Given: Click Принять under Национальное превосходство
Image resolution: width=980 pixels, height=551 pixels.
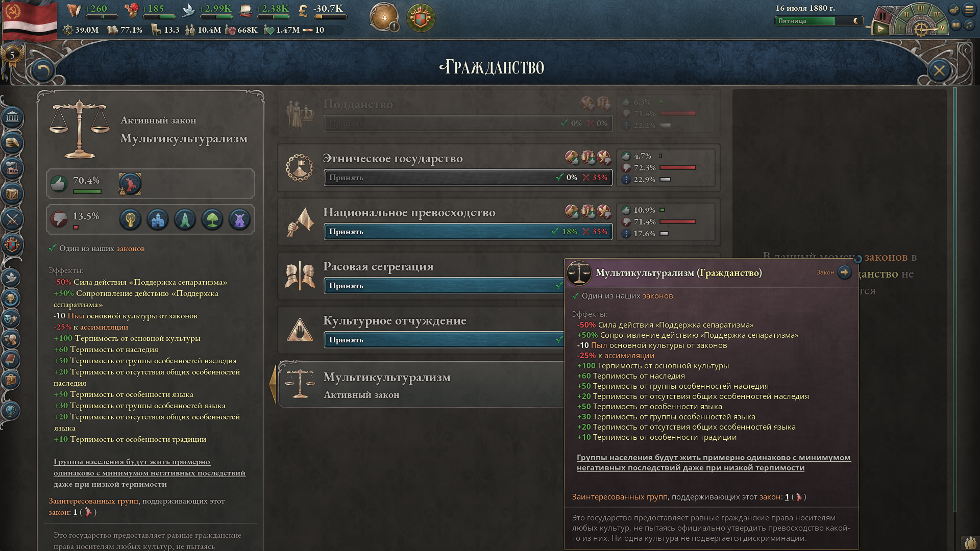Looking at the screenshot, I should [x=468, y=232].
